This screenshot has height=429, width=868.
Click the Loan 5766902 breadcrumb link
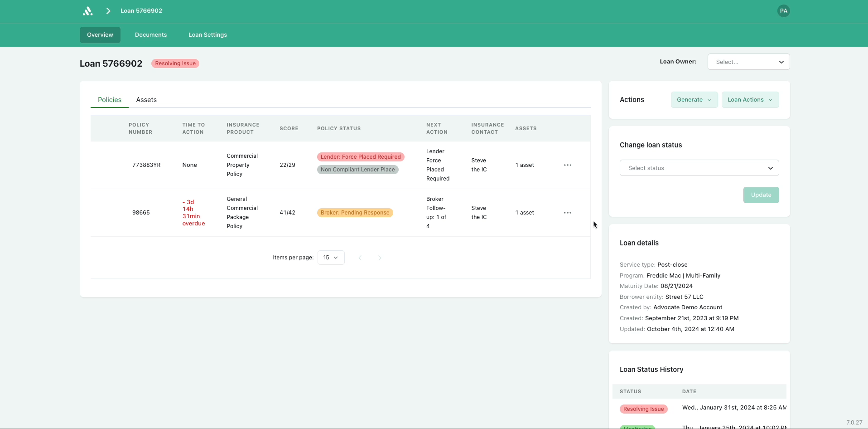tap(141, 11)
